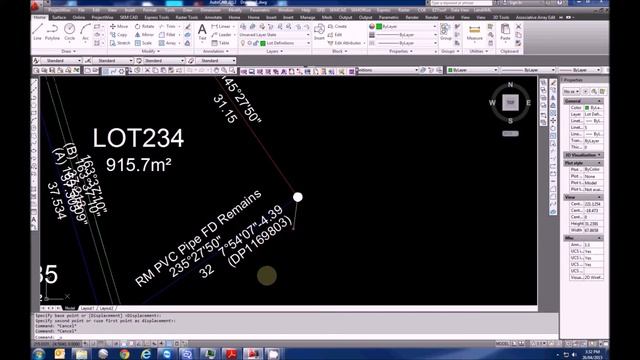Open the Insert block tool
Viewport: 640px width, 360px height.
[x=319, y=32]
